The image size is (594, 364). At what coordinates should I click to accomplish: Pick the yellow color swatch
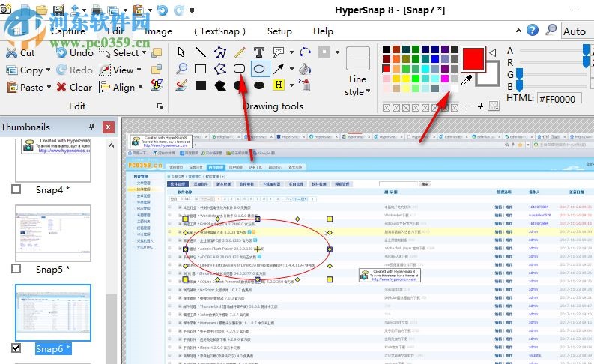point(406,79)
